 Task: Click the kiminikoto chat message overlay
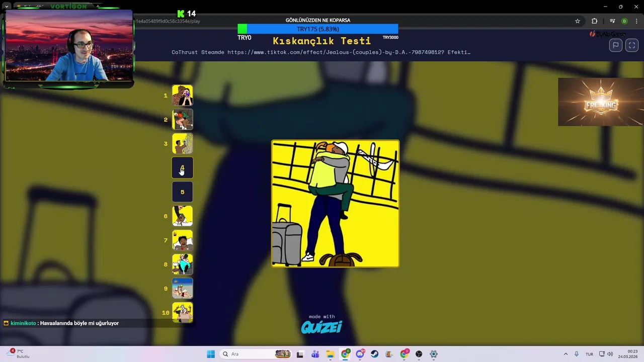61,323
